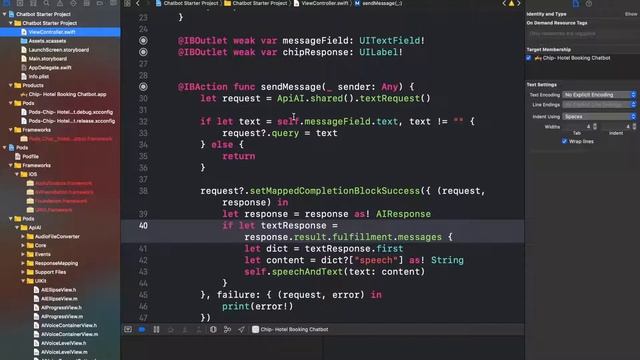640x360 pixels.
Task: Hide the debug area toggle icon
Action: point(128,329)
